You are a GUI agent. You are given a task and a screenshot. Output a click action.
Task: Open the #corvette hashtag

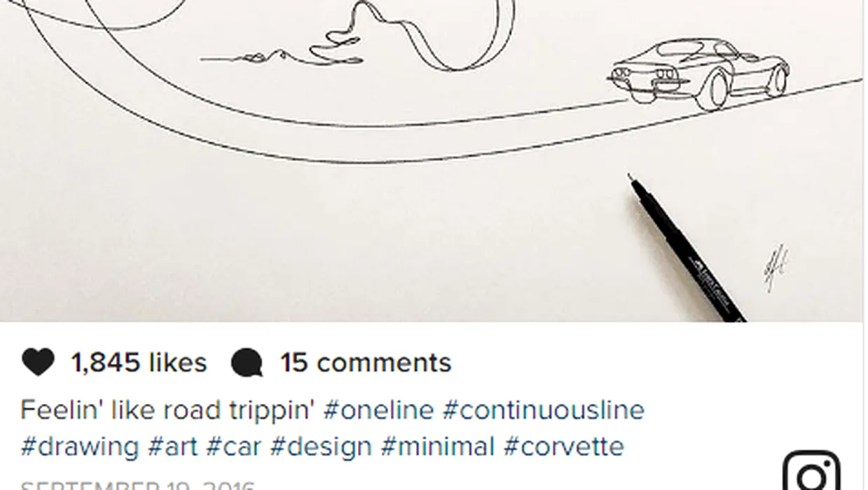coord(563,447)
